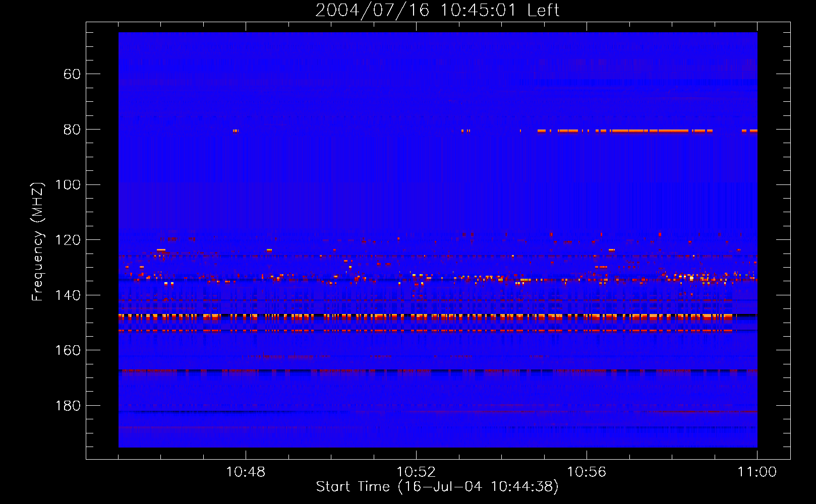
Task: Click the 10:48 time tick label
Action: point(246,472)
